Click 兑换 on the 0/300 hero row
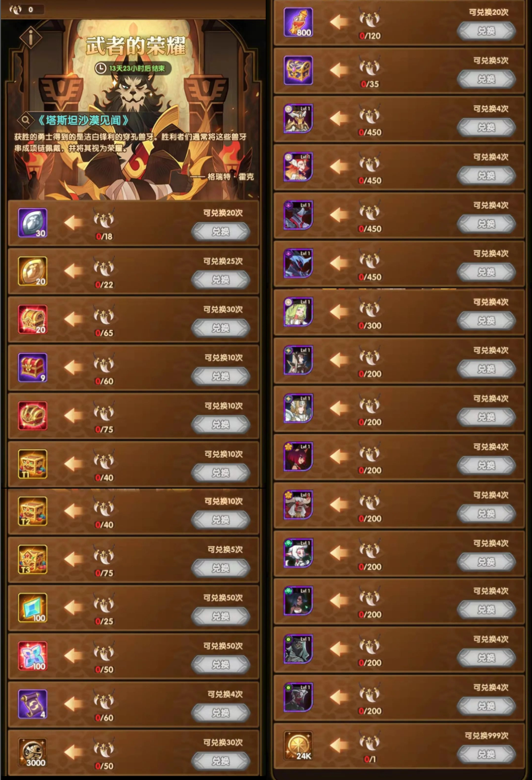Image resolution: width=532 pixels, height=780 pixels. (x=486, y=321)
